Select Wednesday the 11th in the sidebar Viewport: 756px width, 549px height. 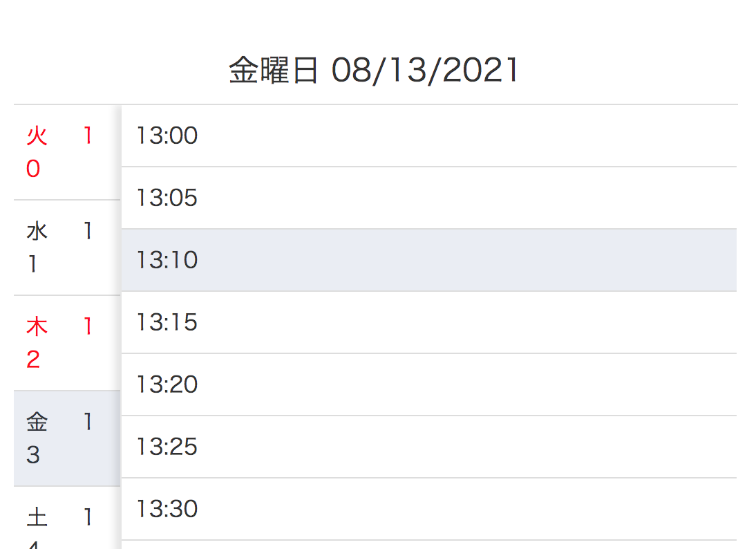tap(59, 246)
